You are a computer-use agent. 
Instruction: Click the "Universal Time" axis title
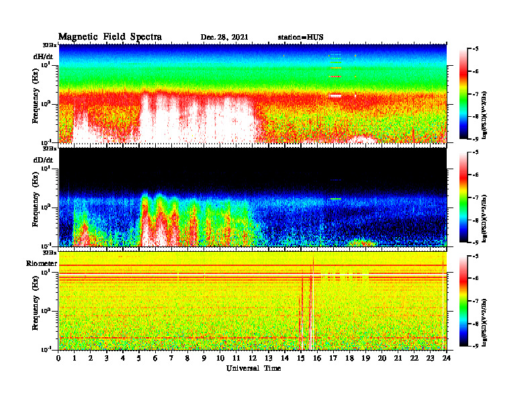[x=253, y=368]
